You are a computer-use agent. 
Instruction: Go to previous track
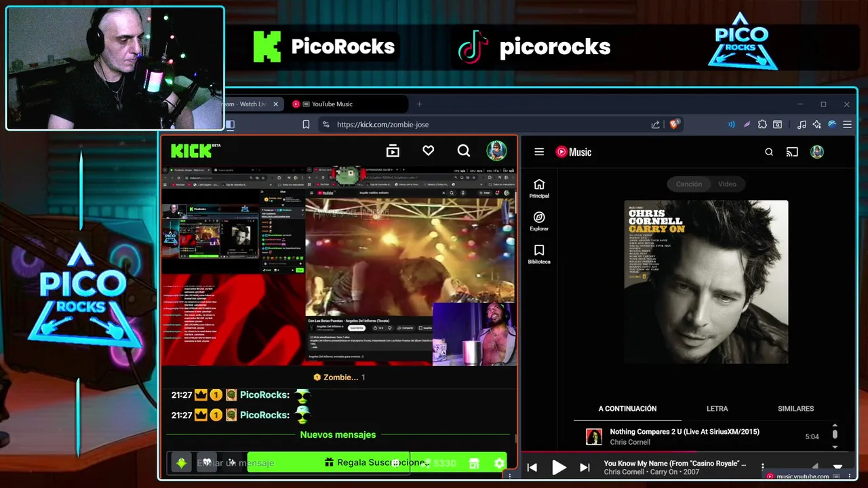532,467
